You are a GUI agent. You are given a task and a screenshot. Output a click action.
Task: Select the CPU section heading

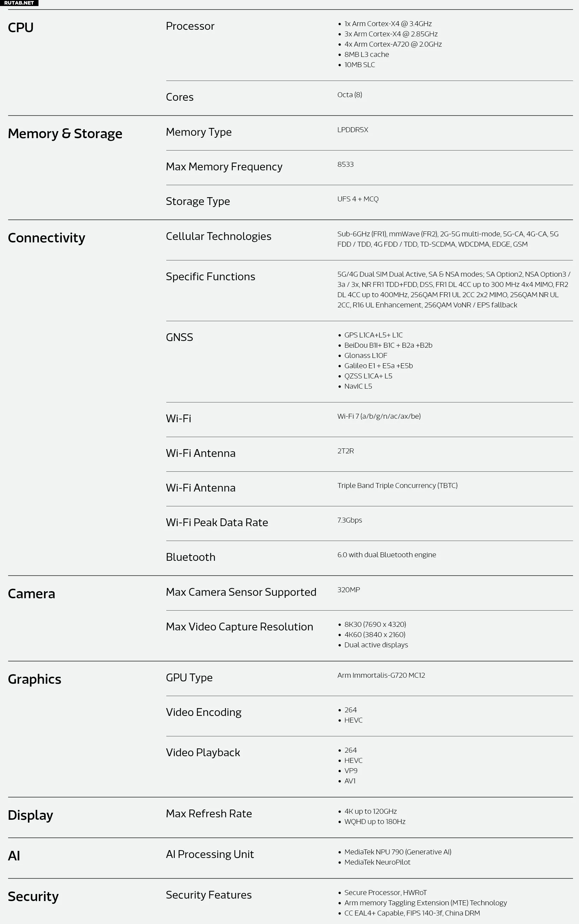[x=21, y=28]
